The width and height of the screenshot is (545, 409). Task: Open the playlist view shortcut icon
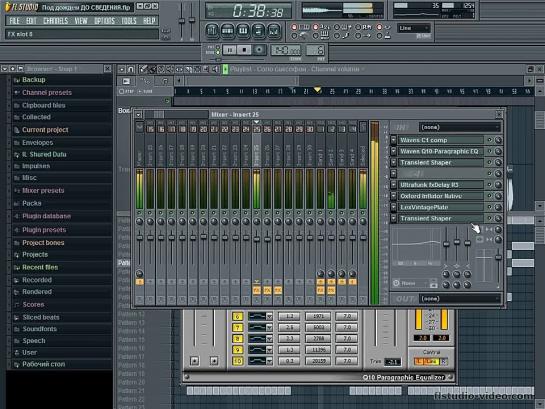click(x=212, y=31)
